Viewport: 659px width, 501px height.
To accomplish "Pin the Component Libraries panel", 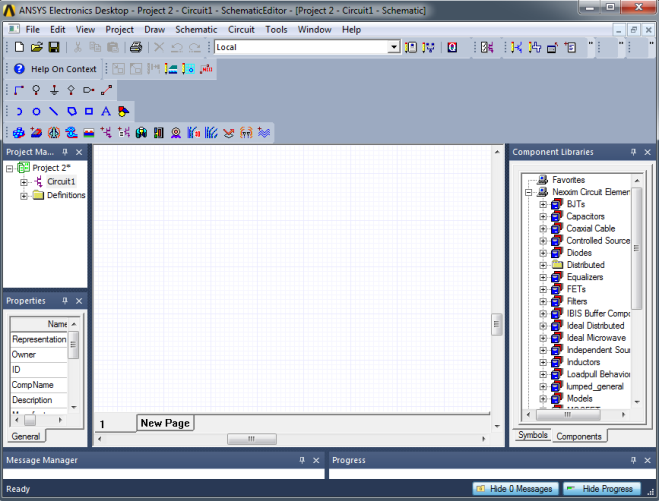I will click(632, 152).
